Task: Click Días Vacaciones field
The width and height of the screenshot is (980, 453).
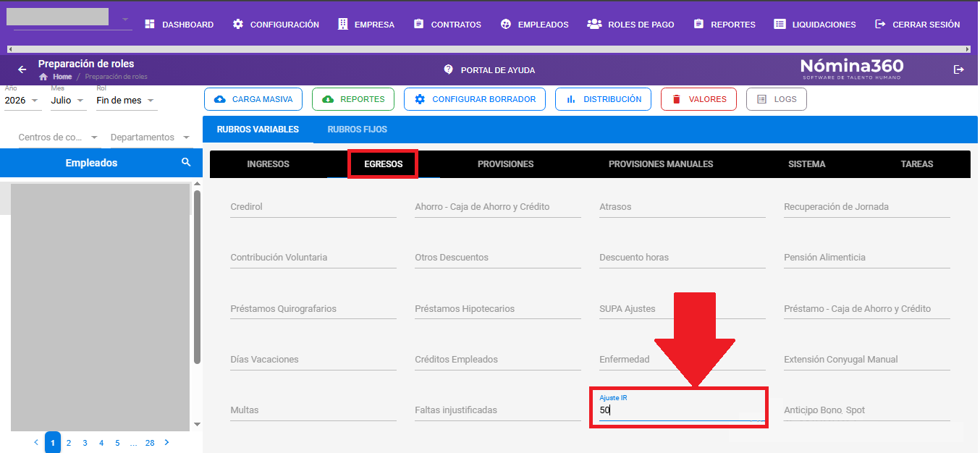Action: tap(313, 360)
